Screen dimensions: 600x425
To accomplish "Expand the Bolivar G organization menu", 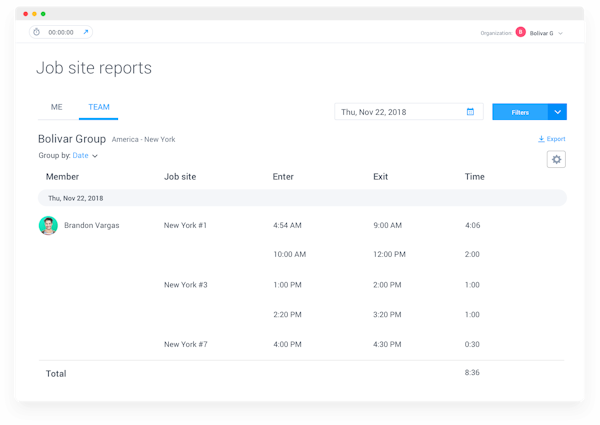I will click(x=561, y=33).
